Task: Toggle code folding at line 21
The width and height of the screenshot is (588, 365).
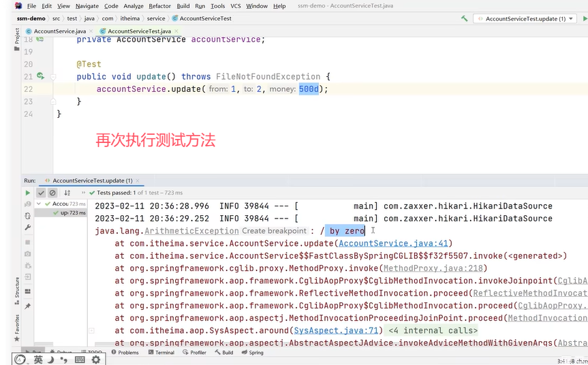Action: 53,77
